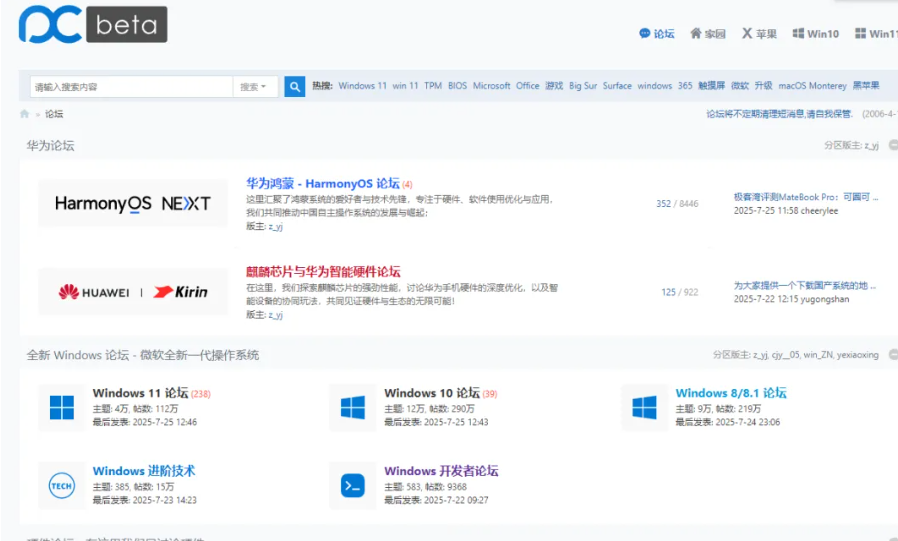This screenshot has width=898, height=541.
Task: Click the PCbeta site logo
Action: pos(93,24)
